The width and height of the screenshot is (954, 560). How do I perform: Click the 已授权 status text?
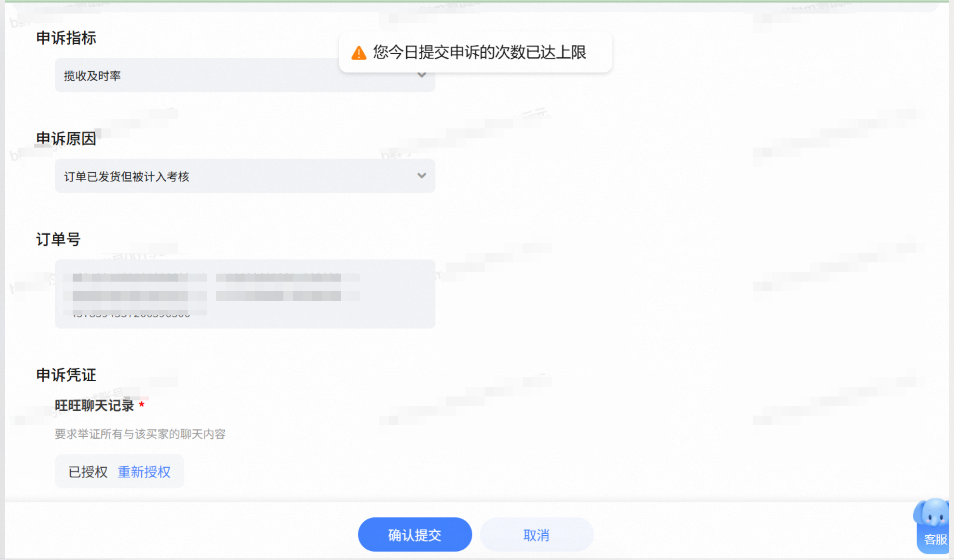(x=88, y=472)
